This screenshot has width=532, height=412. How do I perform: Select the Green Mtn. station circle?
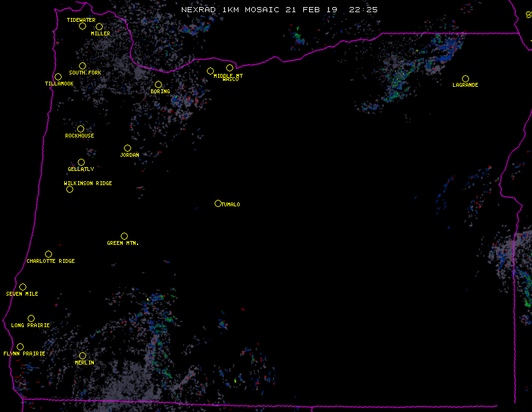click(124, 237)
